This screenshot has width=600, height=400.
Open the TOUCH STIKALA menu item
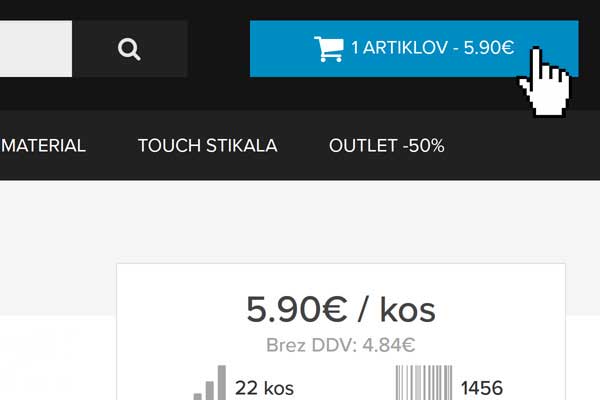(x=208, y=146)
